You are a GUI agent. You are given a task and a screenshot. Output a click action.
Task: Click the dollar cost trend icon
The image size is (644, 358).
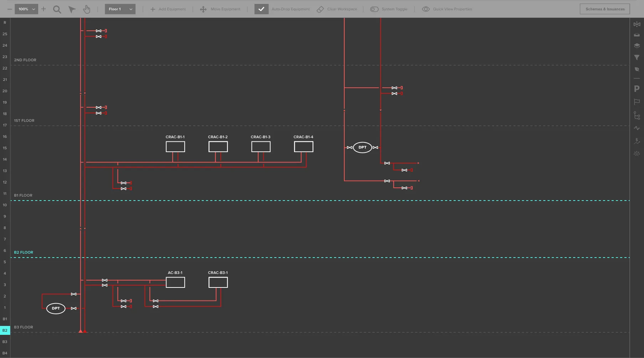(637, 141)
